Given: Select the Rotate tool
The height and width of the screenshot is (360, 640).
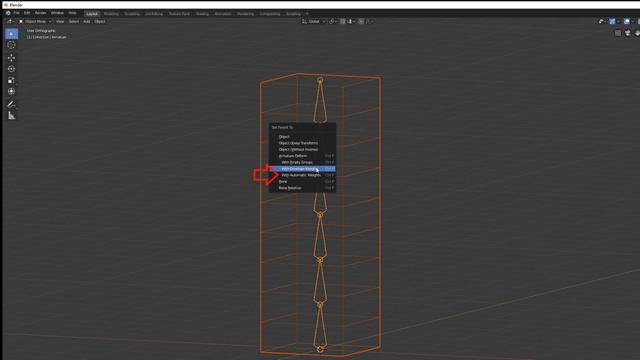Looking at the screenshot, I should coord(11,69).
